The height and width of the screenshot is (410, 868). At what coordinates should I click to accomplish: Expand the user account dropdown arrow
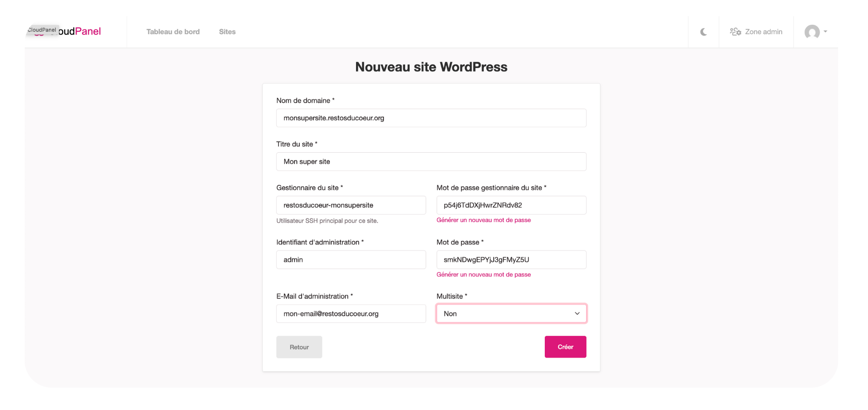pyautogui.click(x=825, y=32)
